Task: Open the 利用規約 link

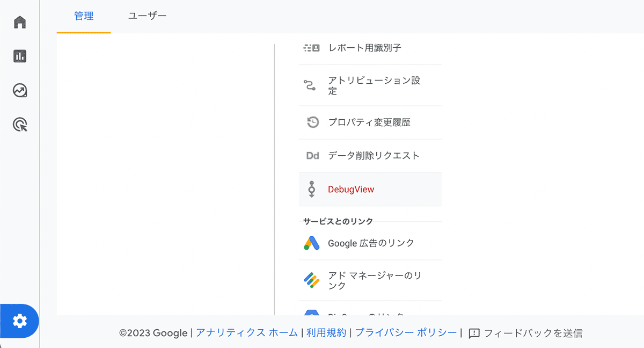Action: coord(326,333)
